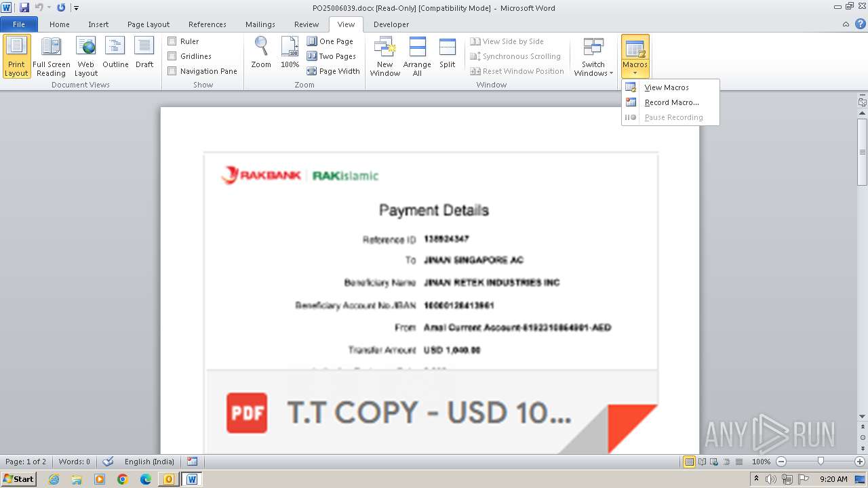Split the document window
868x488 pixels.
pyautogui.click(x=448, y=53)
